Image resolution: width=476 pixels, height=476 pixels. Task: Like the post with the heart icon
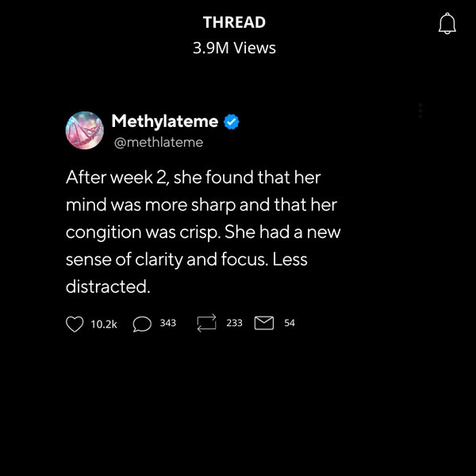tap(75, 324)
